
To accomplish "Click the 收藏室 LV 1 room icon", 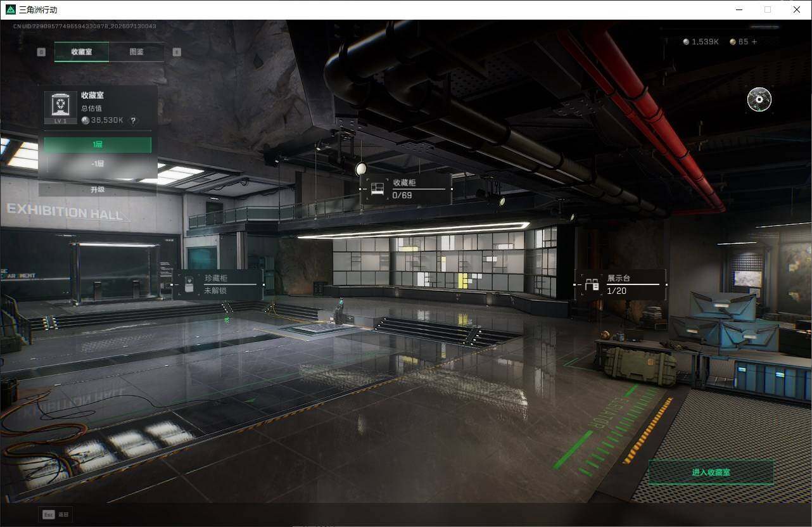I will (60, 107).
